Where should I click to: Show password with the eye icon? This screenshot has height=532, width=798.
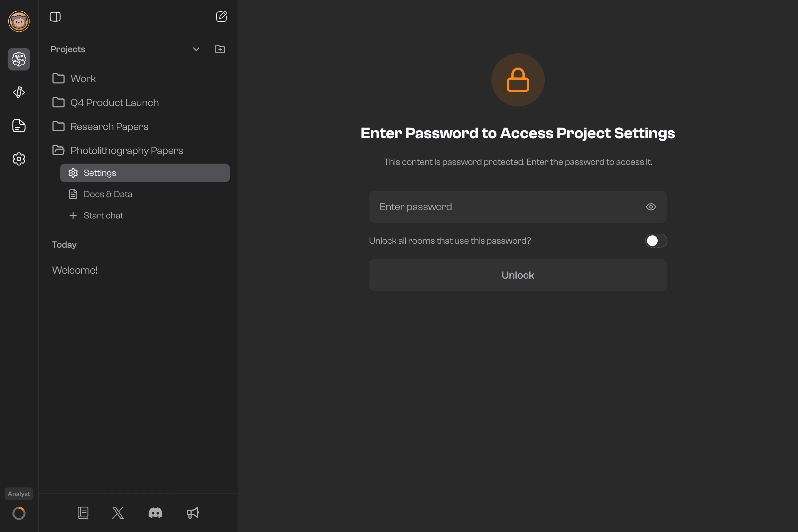coord(651,207)
